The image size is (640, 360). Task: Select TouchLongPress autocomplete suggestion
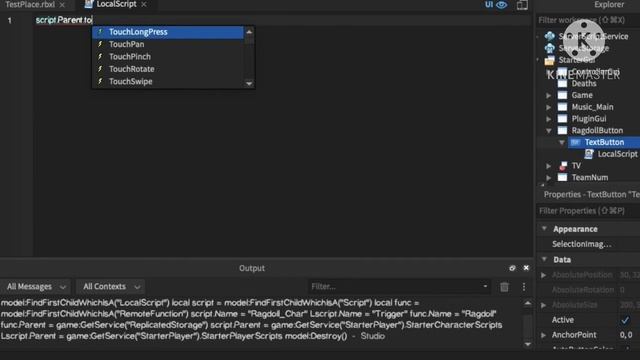168,32
